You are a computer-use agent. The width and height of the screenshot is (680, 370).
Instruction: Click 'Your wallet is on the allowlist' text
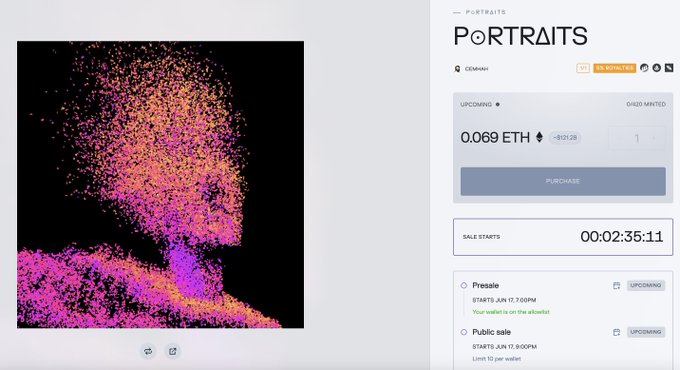click(510, 312)
